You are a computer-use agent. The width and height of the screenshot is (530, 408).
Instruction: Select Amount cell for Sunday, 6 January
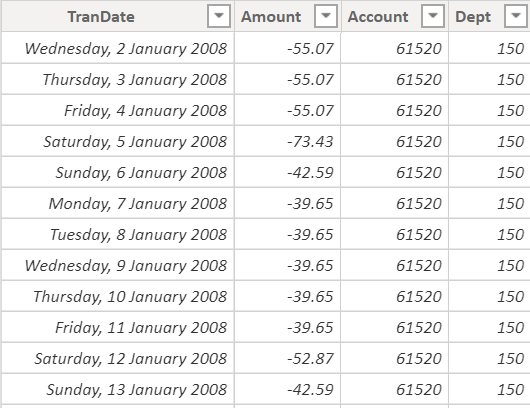tap(288, 172)
